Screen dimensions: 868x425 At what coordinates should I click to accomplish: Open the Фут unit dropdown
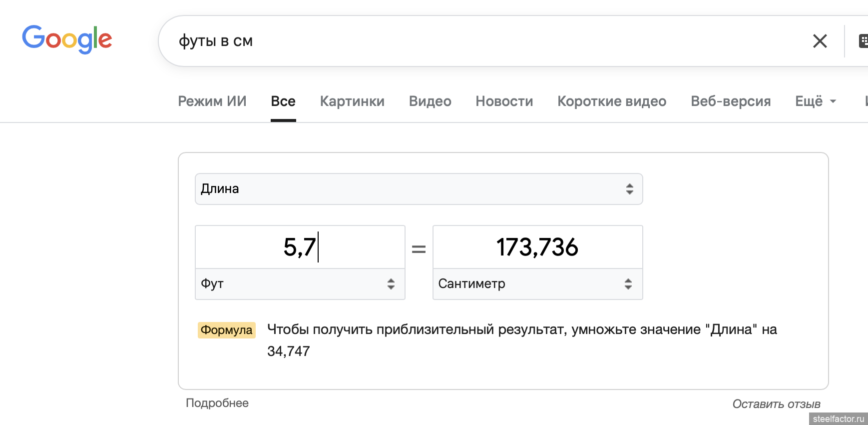point(300,284)
